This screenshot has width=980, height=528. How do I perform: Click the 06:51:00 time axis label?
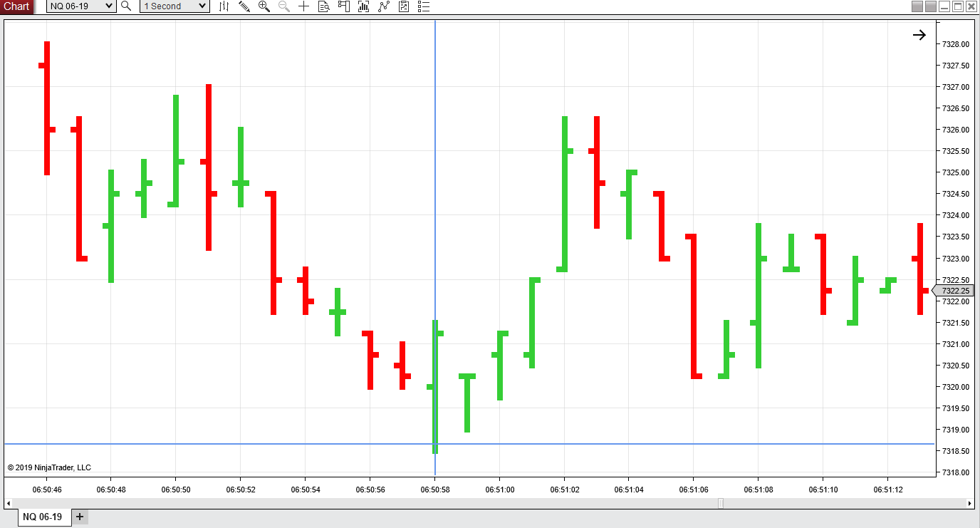coord(500,490)
